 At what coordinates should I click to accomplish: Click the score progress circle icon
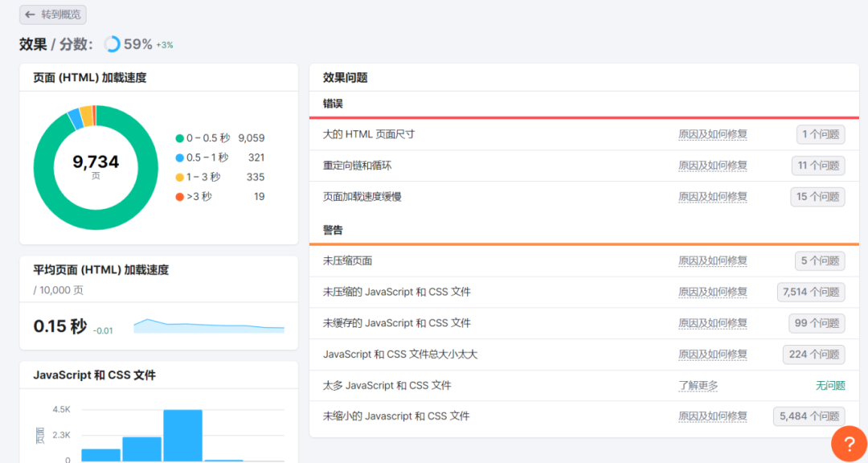point(112,44)
